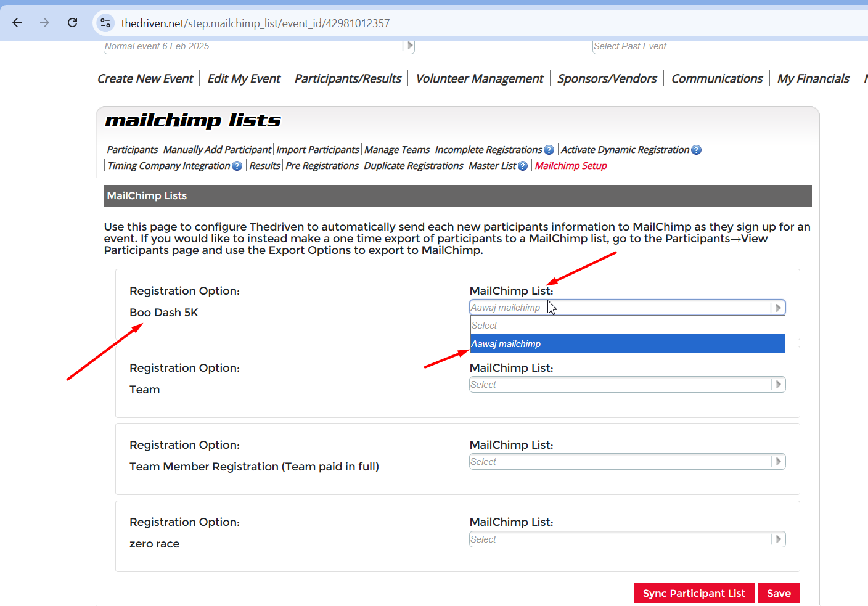Viewport: 868px width, 606px height.
Task: Open Duplicate Registrations link
Action: point(414,166)
